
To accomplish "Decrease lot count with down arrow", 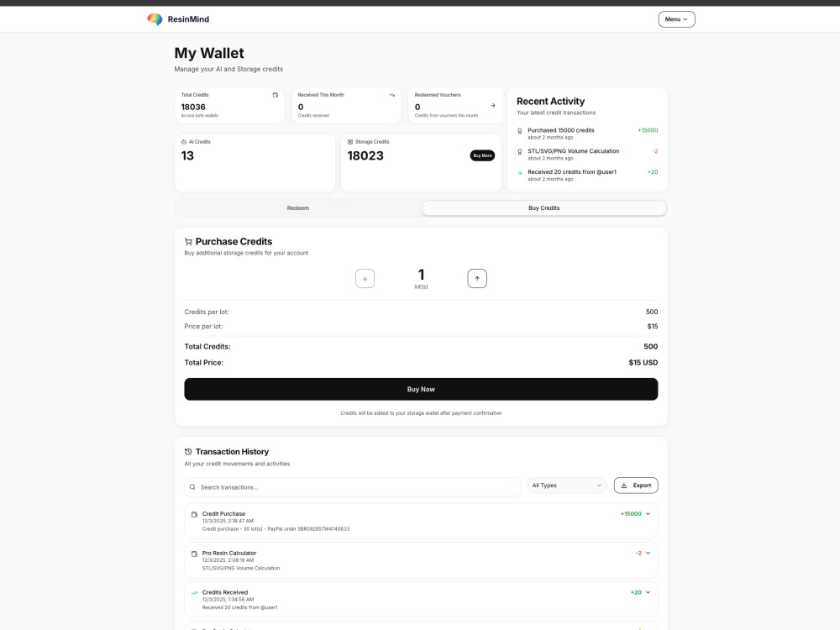I will coord(365,279).
